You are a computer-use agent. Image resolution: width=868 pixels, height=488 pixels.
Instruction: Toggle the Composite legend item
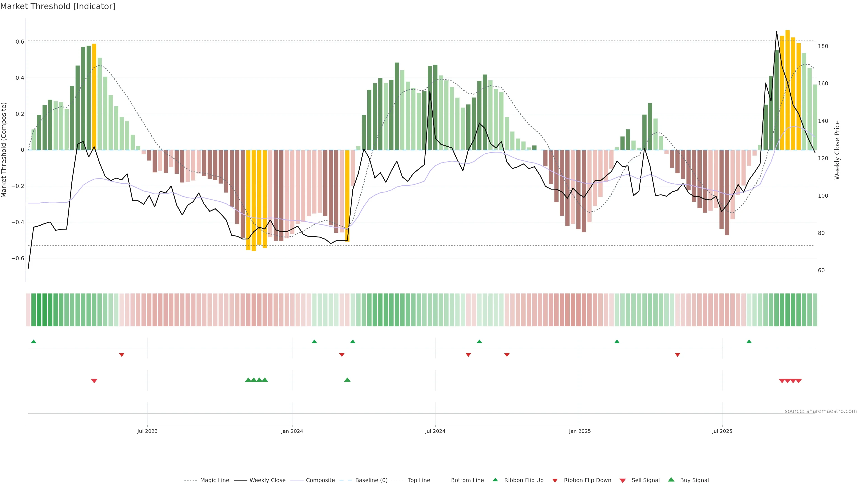(x=320, y=480)
